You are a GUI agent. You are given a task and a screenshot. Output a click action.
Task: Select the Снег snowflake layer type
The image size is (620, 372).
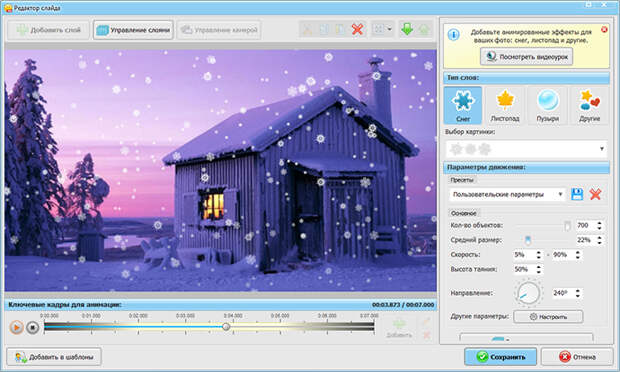(x=463, y=105)
